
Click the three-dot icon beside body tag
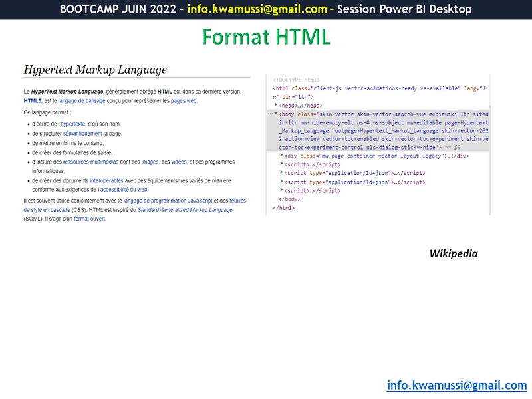coord(269,114)
